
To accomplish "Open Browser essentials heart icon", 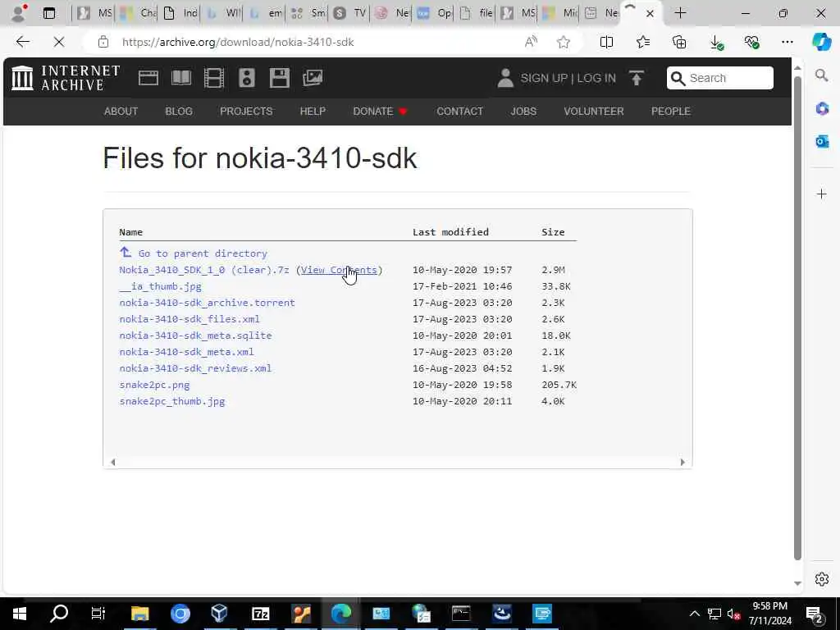I will click(752, 42).
